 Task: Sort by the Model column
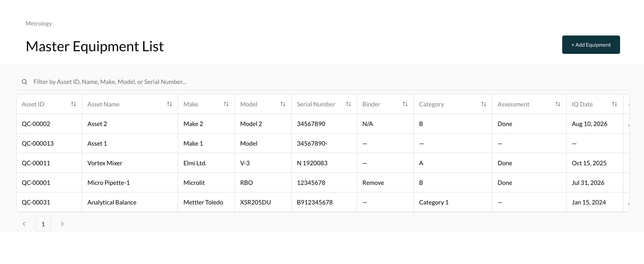pos(283,104)
